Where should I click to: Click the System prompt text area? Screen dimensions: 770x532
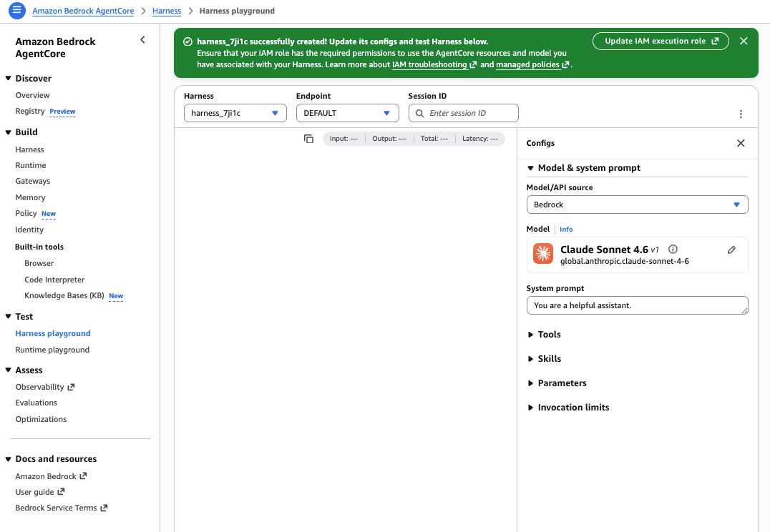point(637,305)
